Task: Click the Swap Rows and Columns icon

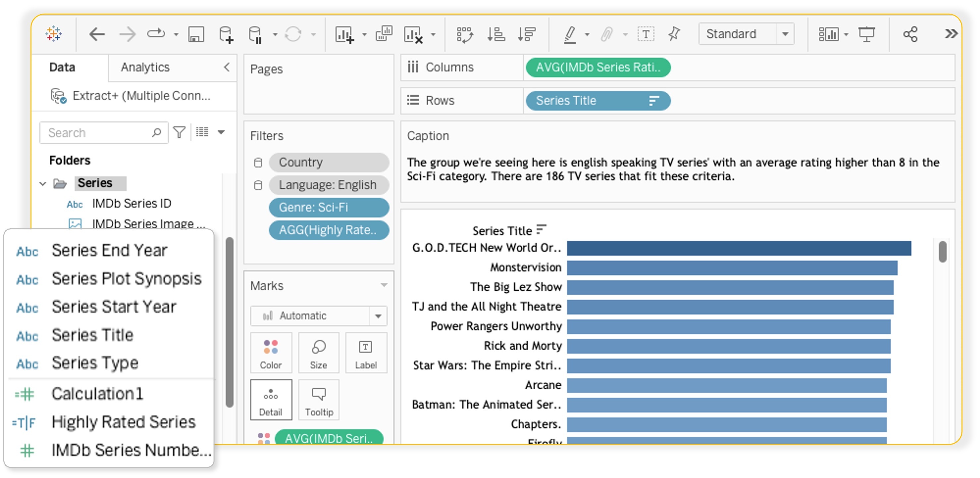Action: [x=464, y=34]
